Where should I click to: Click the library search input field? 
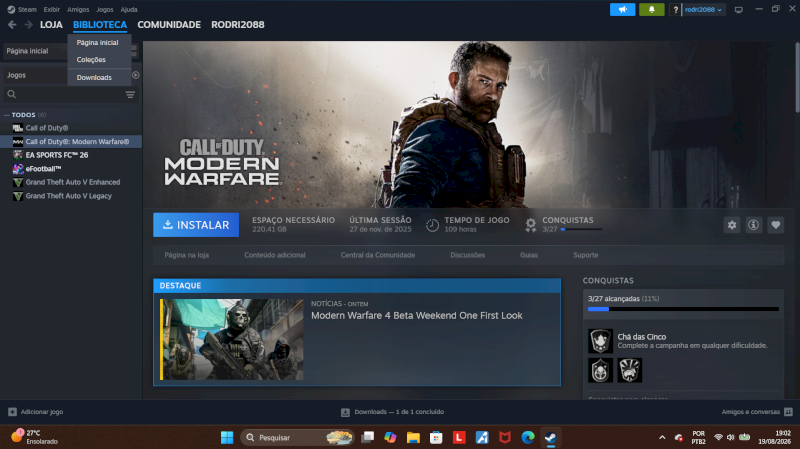[69, 95]
